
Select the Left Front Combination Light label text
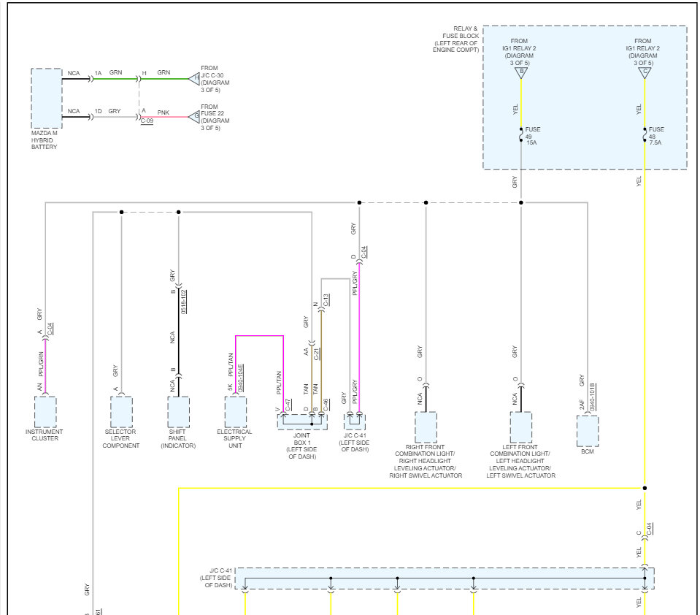(520, 461)
